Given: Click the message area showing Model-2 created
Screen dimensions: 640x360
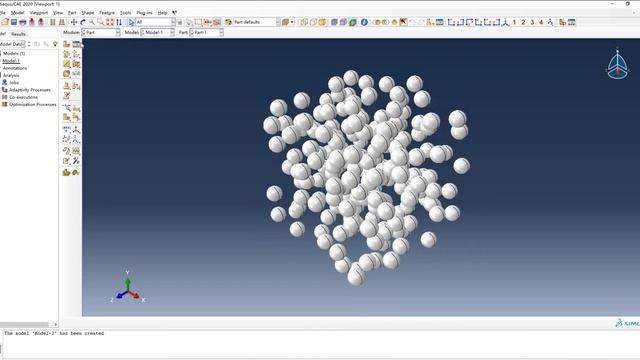Looking at the screenshot, I should point(54,333).
